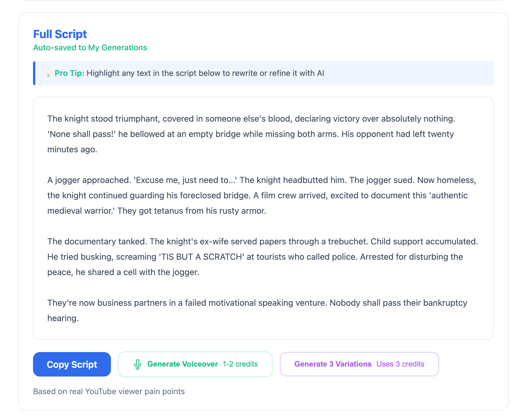The width and height of the screenshot is (524, 420).
Task: Select the Full Script heading
Action: tap(60, 34)
